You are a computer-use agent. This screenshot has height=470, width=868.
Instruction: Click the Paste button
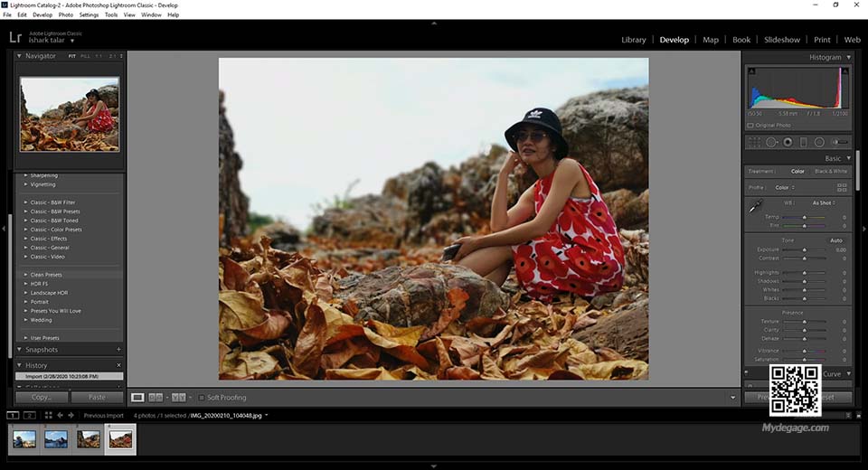coord(97,397)
